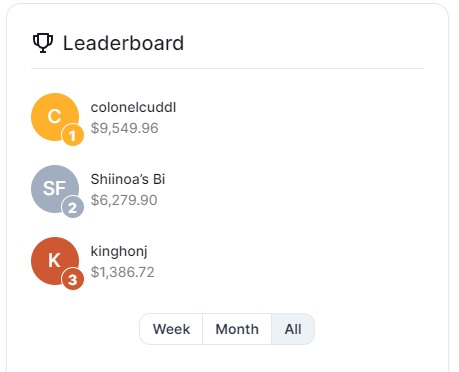Viewport: 459px width, 372px height.
Task: Click the trophy icon beside Leaderboard
Action: pos(43,43)
